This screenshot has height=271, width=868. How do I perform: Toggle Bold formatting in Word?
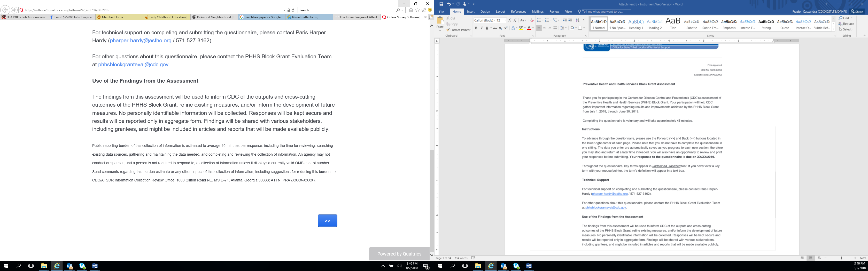[476, 28]
